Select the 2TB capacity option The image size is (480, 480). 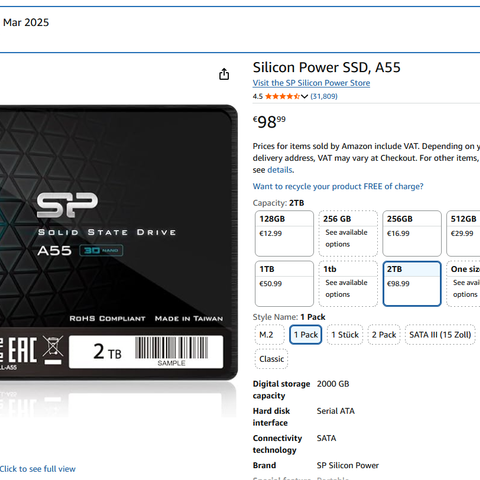(x=412, y=284)
